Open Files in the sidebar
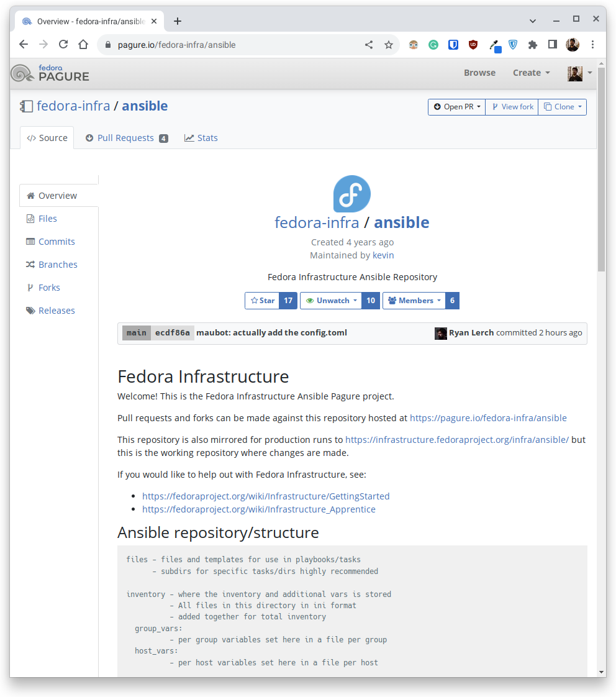The height and width of the screenshot is (697, 616). tap(42, 219)
